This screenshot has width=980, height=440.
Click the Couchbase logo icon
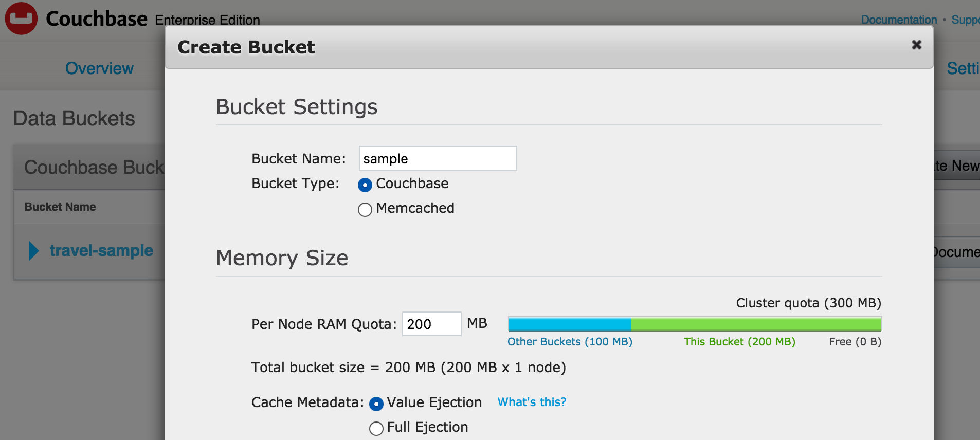click(21, 19)
